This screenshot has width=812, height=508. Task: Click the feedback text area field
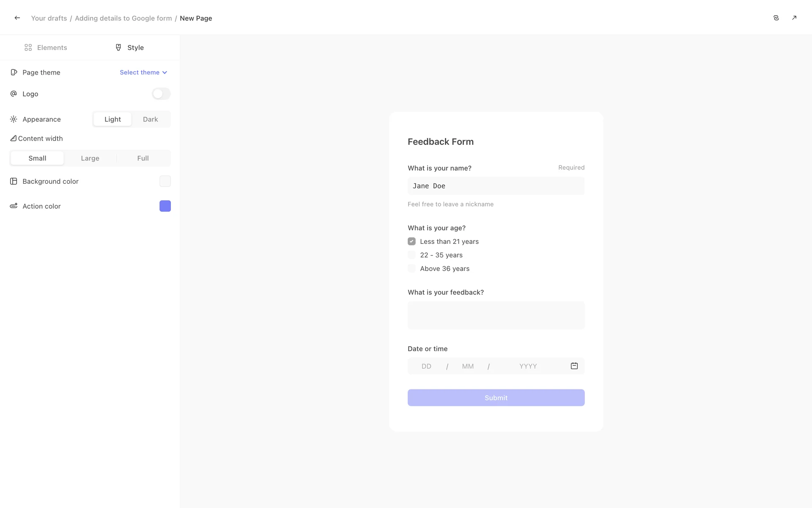click(x=496, y=315)
